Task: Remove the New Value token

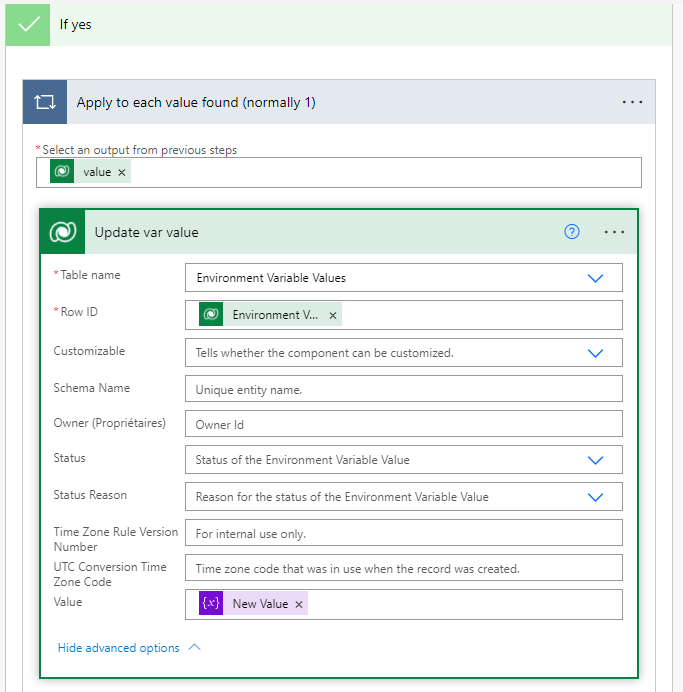Action: [299, 604]
